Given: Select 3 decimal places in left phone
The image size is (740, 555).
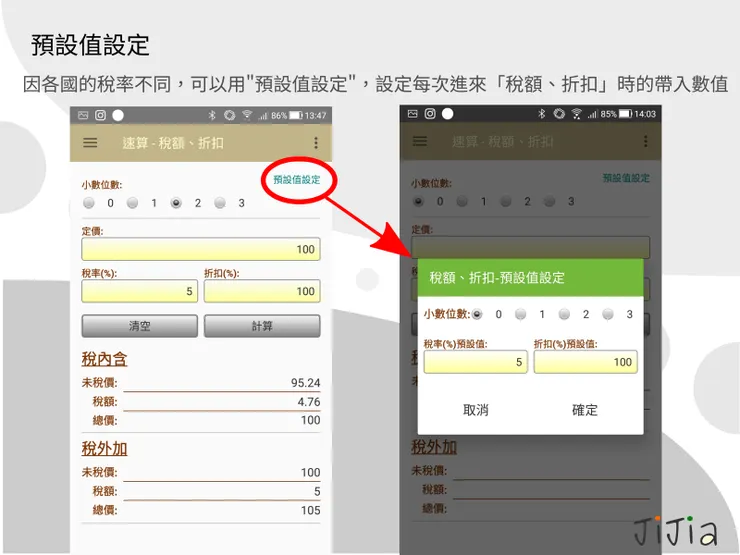Looking at the screenshot, I should (x=220, y=203).
